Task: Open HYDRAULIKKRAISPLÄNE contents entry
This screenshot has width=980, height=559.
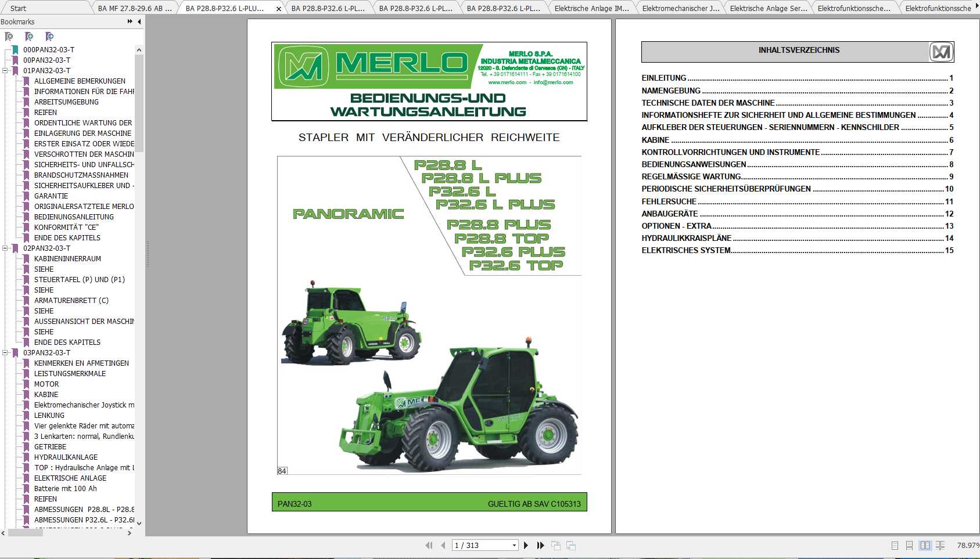Action: 797,238
